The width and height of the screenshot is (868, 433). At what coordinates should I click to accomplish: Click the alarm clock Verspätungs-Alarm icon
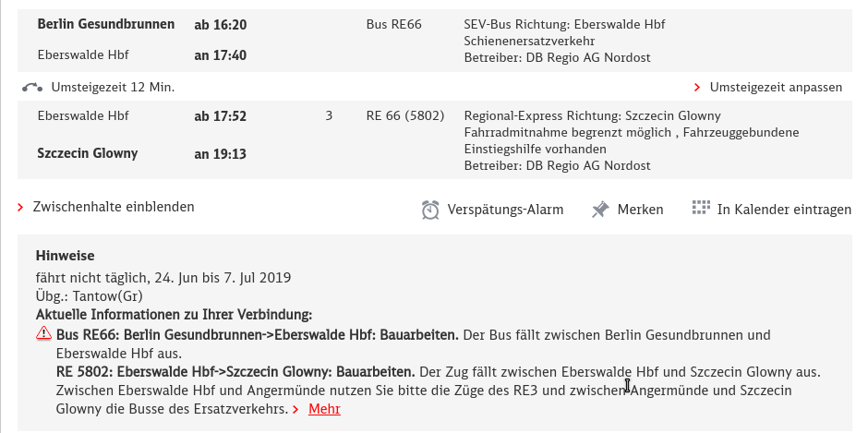(430, 210)
